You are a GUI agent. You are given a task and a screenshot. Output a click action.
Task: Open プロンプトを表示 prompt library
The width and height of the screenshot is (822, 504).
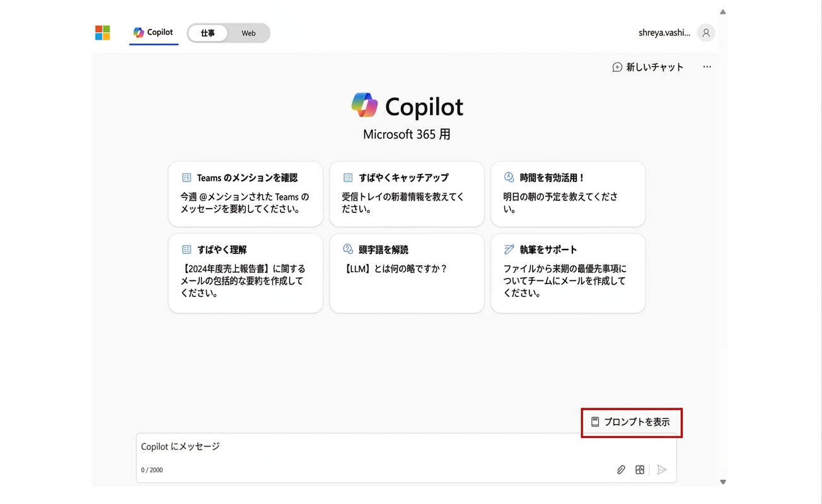(x=631, y=422)
